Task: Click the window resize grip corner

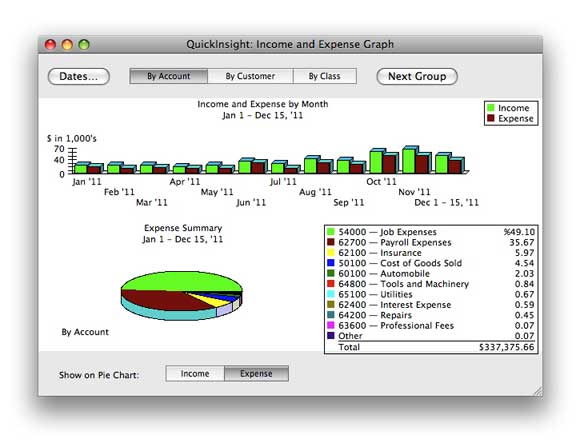Action: 537,391
